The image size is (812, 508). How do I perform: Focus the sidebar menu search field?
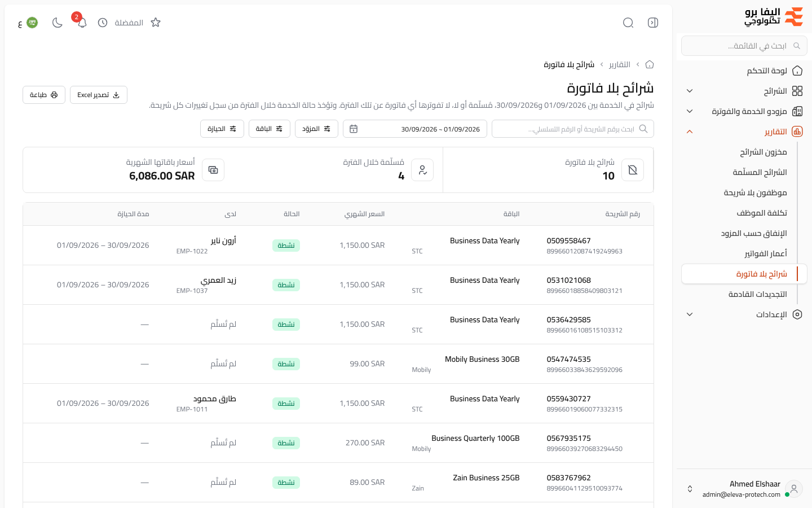(744, 46)
